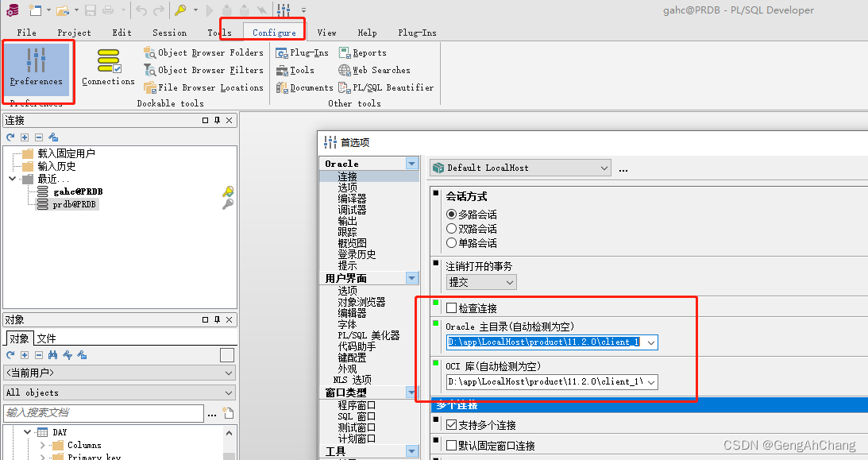
Task: Select 字体 preference page
Action: point(348,324)
